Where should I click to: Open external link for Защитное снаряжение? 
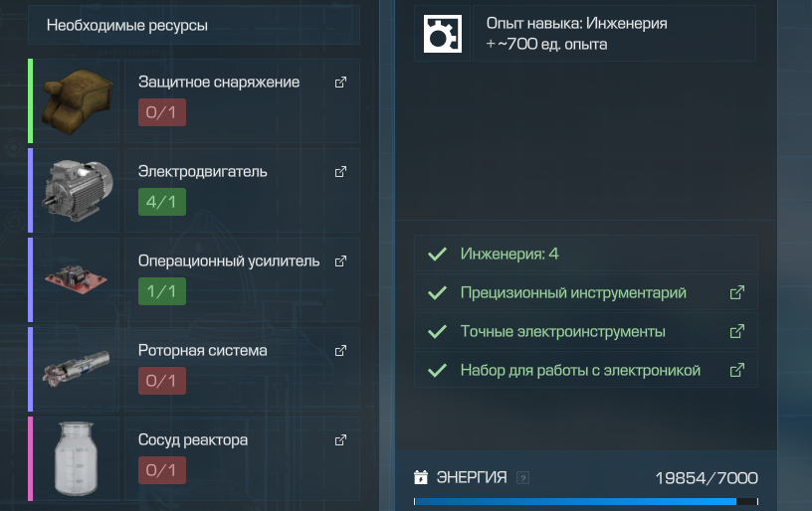click(x=340, y=83)
